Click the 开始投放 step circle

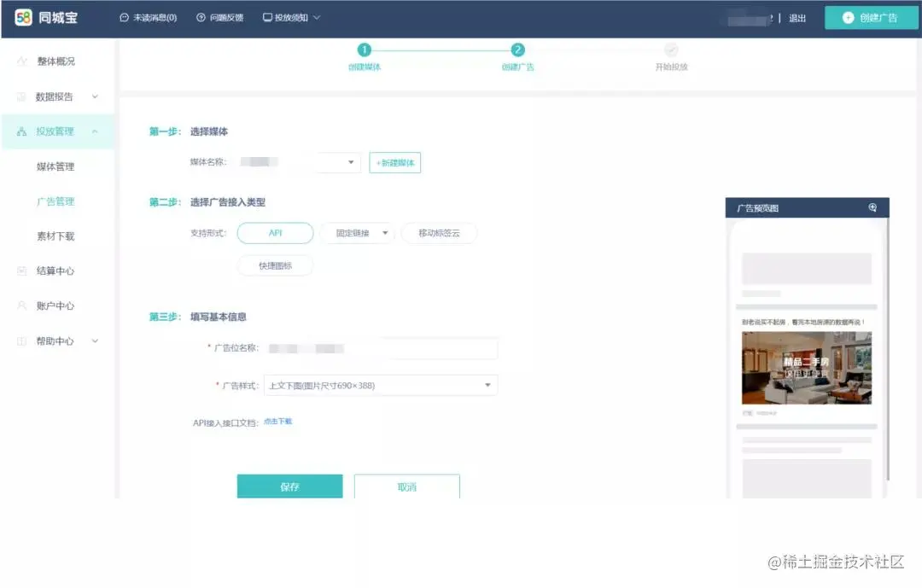point(671,49)
